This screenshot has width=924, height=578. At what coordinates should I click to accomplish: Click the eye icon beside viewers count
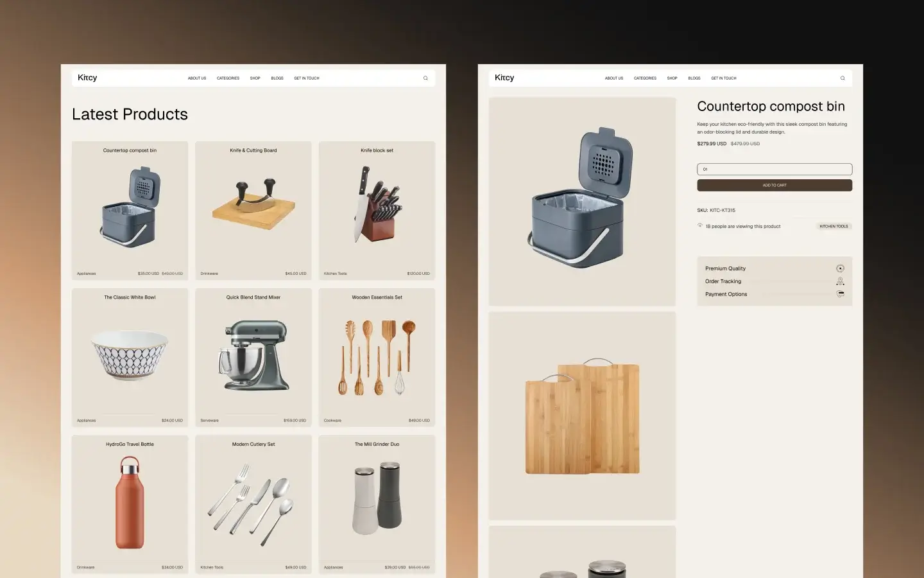click(700, 225)
